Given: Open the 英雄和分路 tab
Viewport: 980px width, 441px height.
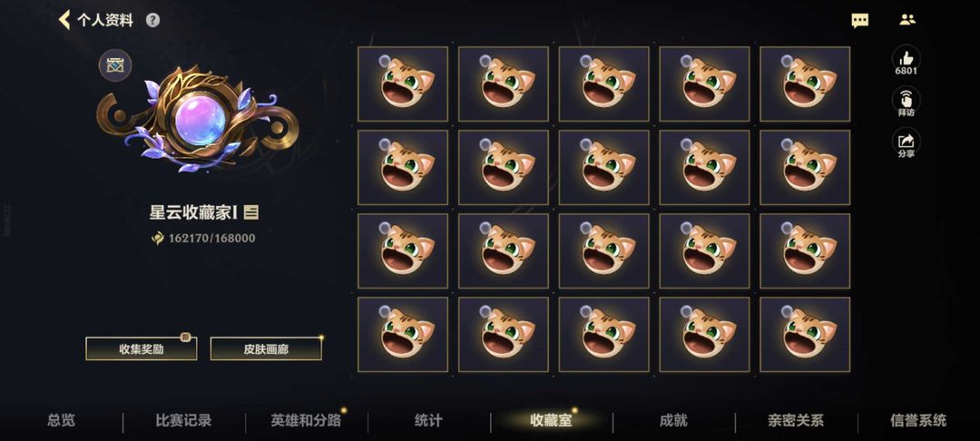Looking at the screenshot, I should pyautogui.click(x=307, y=420).
